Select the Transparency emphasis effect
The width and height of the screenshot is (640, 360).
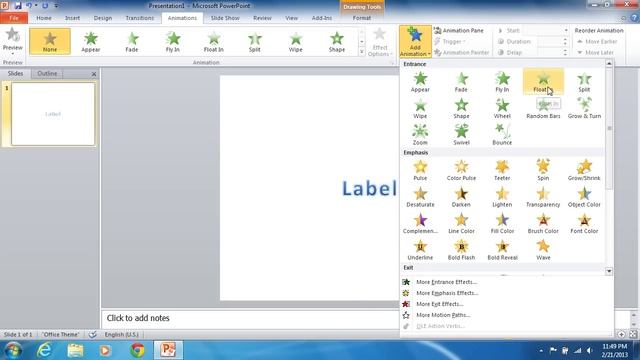543,197
